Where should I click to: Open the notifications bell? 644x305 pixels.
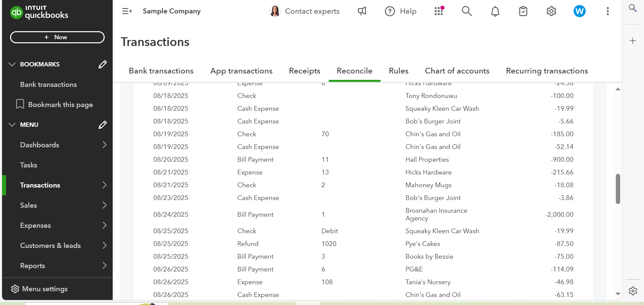[495, 11]
